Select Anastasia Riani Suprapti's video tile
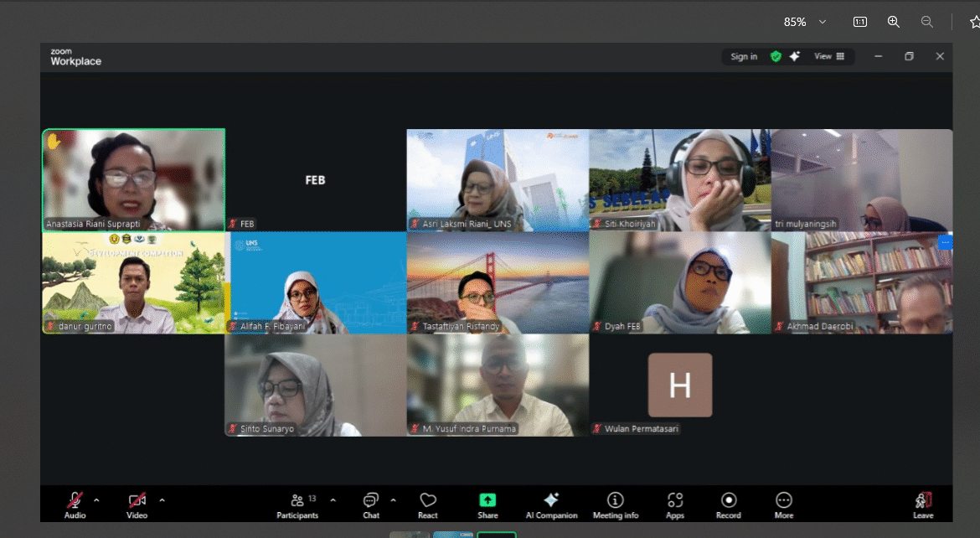Screen dimensions: 980x538 (x=134, y=179)
